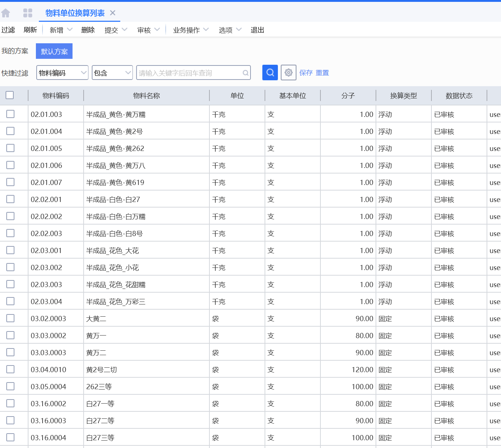The height and width of the screenshot is (448, 501).
Task: Click material code 02.02.003
Action: 47,233
